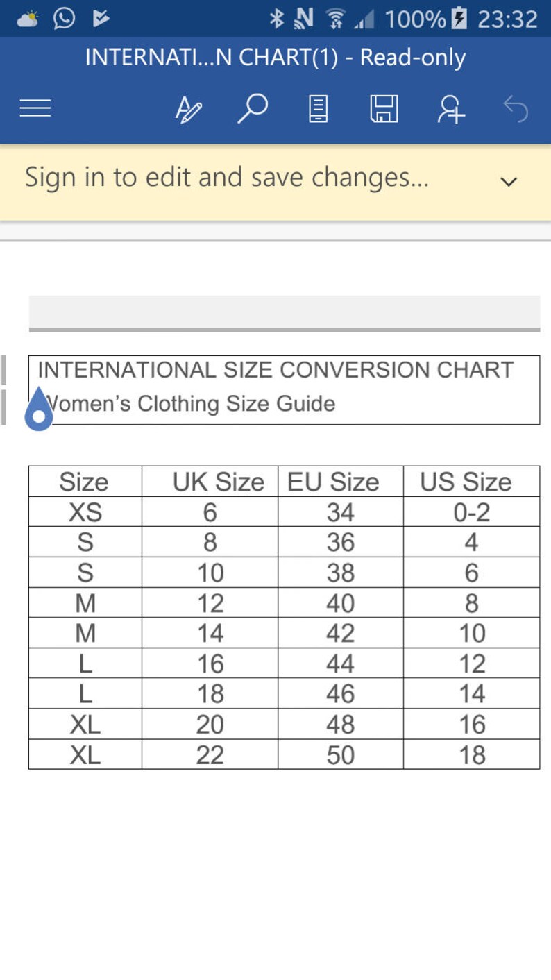Open the share person-plus icon

click(x=450, y=109)
